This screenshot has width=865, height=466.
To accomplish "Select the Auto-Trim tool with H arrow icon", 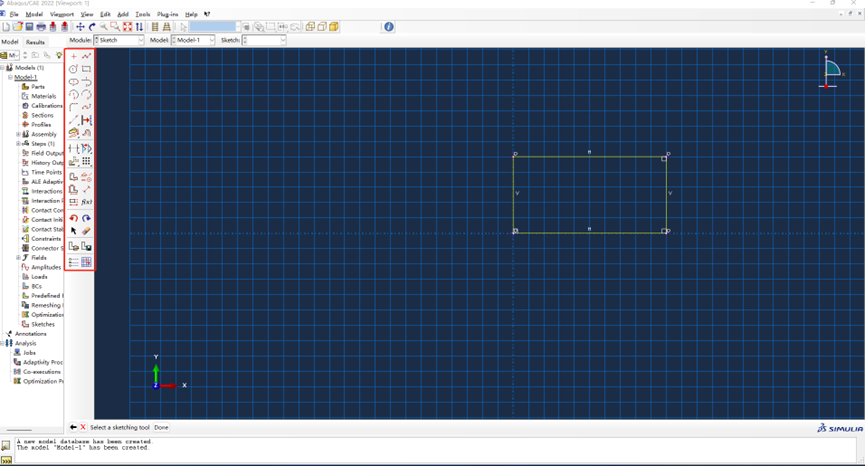I will pyautogui.click(x=87, y=120).
